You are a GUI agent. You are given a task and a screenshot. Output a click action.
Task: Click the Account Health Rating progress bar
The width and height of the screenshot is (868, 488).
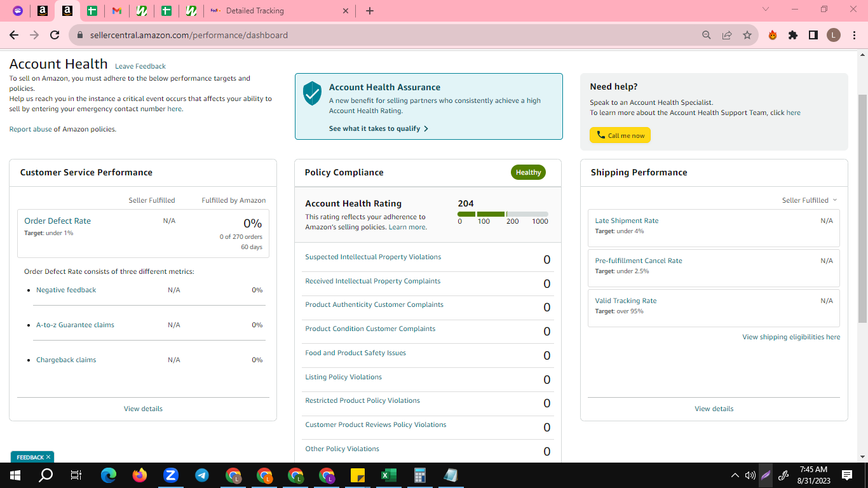point(503,214)
